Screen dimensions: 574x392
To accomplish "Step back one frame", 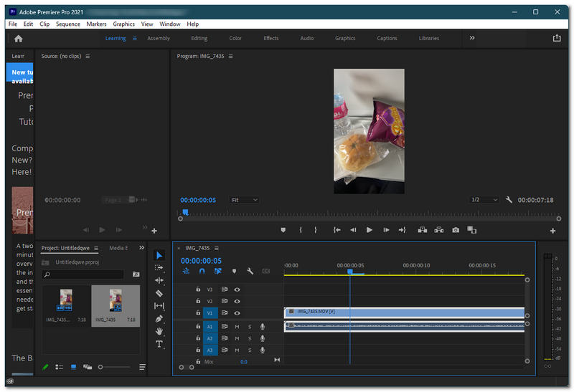I will point(353,230).
